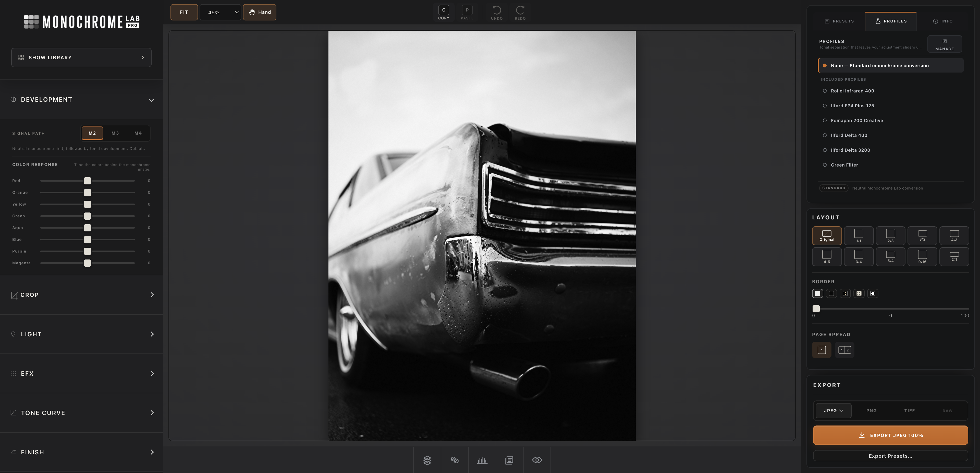The image size is (980, 473).
Task: Choose the 4:3 layout ratio
Action: tap(954, 236)
